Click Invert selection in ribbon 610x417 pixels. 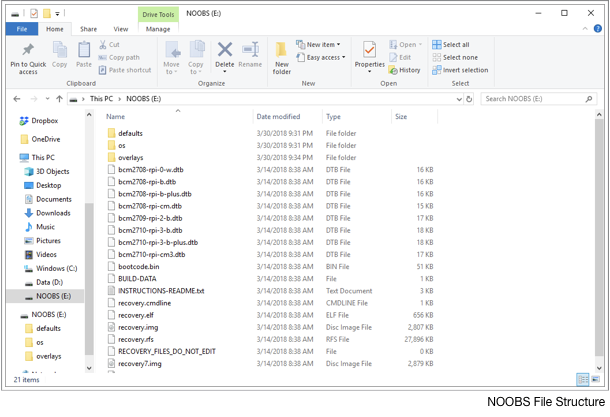[460, 70]
